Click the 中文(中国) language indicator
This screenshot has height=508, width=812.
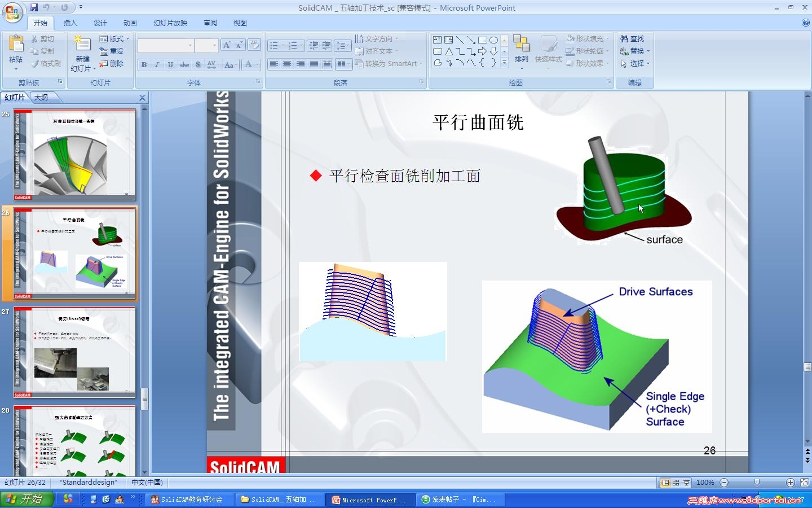(147, 483)
